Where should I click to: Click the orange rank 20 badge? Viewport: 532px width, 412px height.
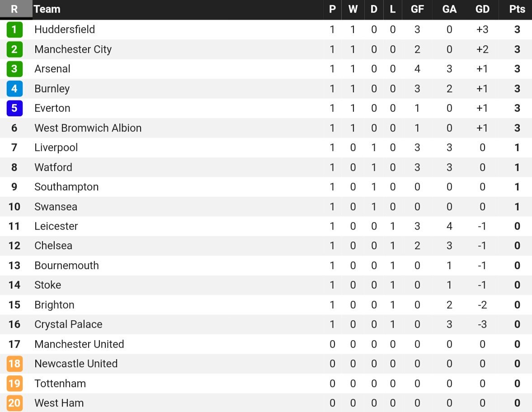(x=14, y=403)
